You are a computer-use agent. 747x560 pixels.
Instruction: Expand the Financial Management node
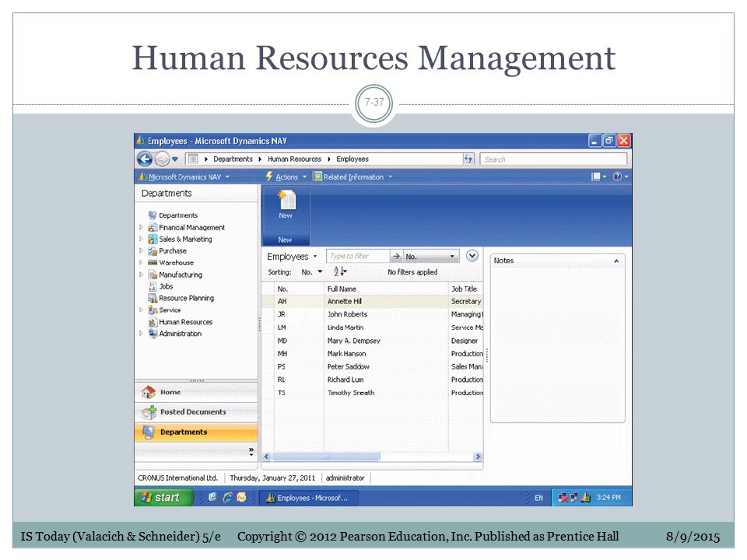tap(141, 227)
